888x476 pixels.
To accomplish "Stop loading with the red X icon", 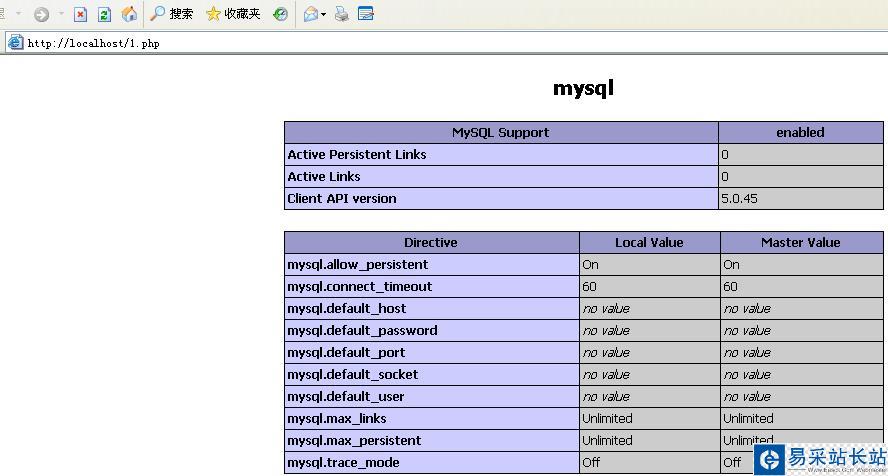I will (x=80, y=14).
